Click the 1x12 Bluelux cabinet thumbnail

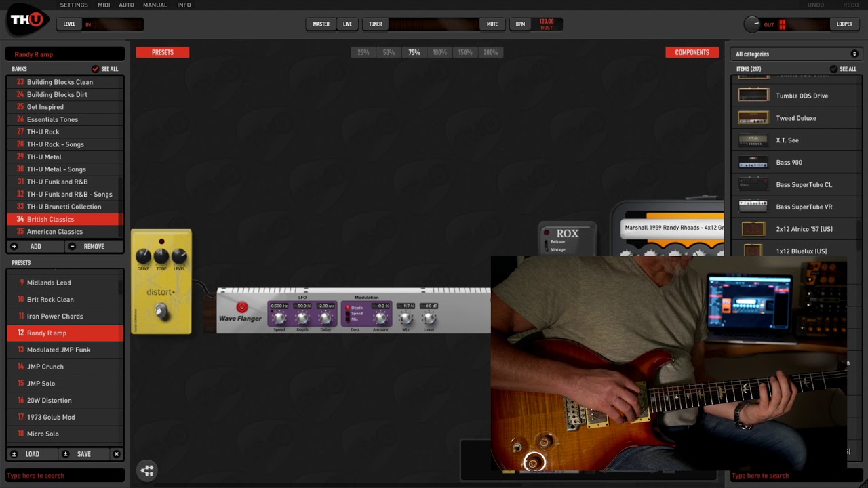pos(753,251)
